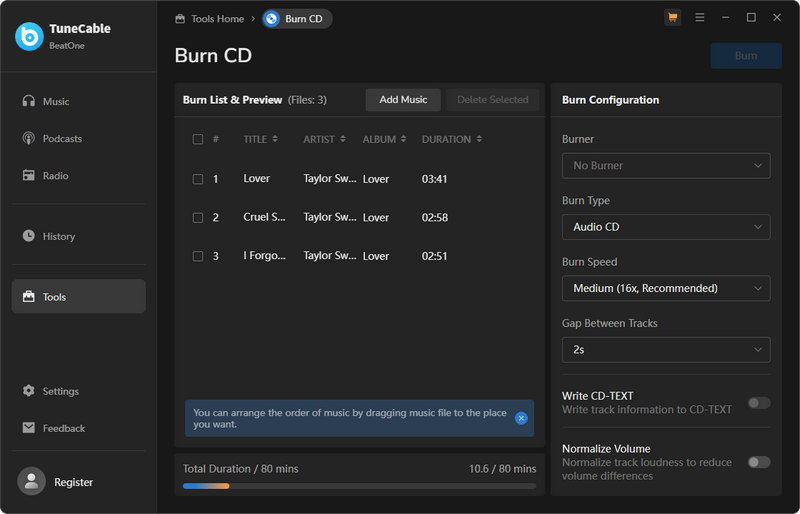The height and width of the screenshot is (514, 800).
Task: Sort list by ALBUM column arrows
Action: point(403,139)
